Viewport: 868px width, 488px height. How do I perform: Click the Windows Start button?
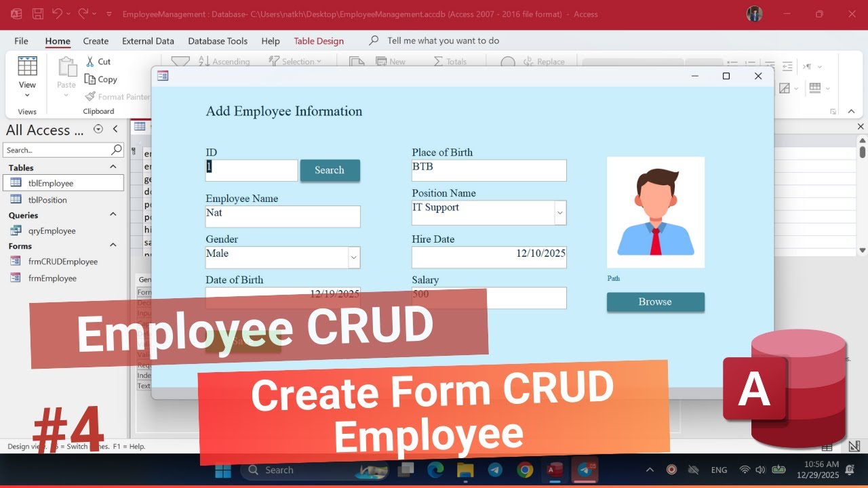click(x=223, y=470)
